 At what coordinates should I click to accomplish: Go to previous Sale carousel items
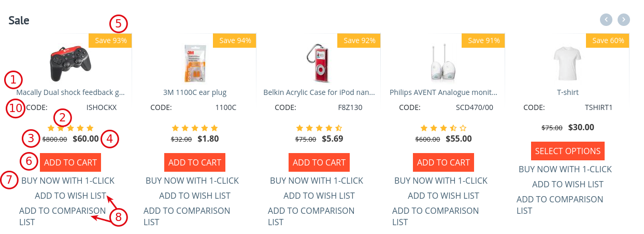tap(606, 20)
